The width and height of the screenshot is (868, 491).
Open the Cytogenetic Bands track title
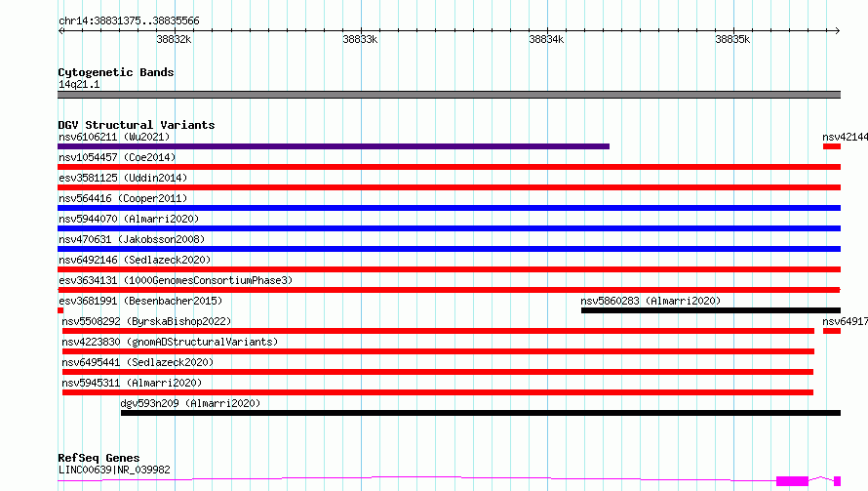[116, 72]
